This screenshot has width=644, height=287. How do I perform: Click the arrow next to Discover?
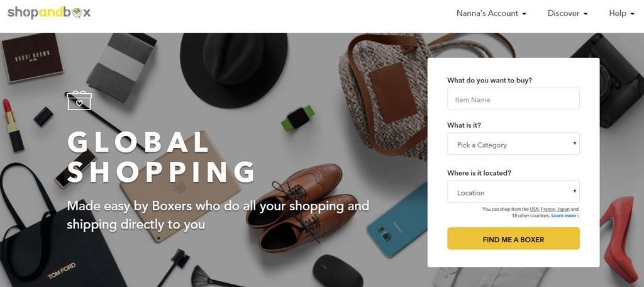click(586, 14)
